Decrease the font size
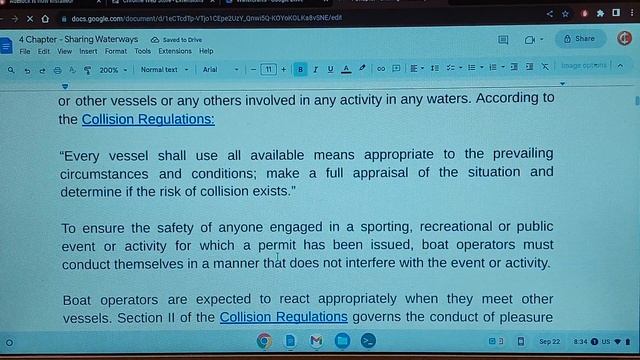 [x=253, y=70]
